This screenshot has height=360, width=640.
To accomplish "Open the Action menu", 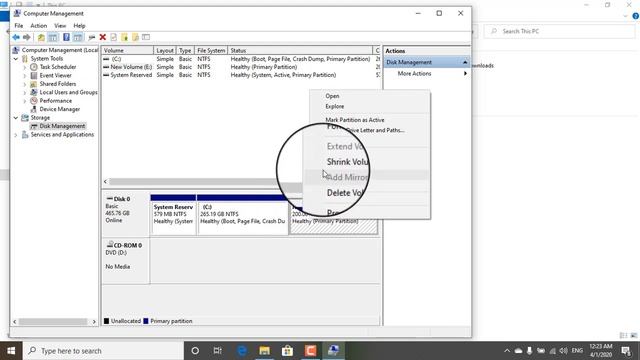I will click(39, 26).
